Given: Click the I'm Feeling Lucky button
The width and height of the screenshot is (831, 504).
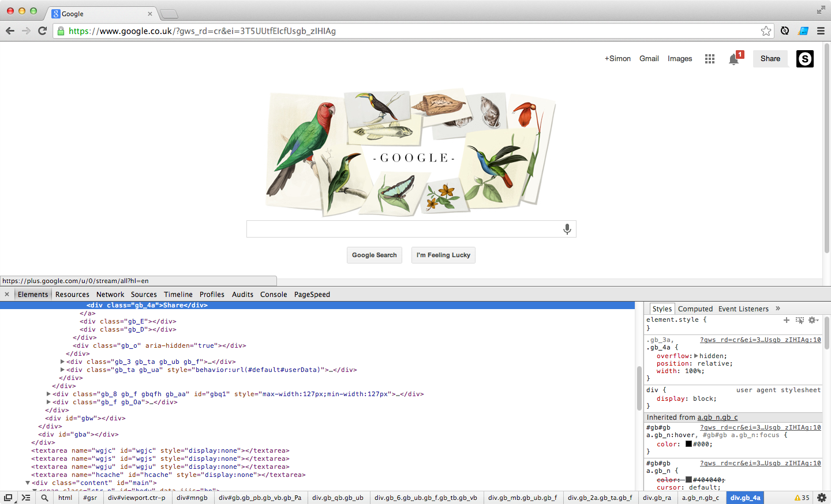Looking at the screenshot, I should 443,255.
